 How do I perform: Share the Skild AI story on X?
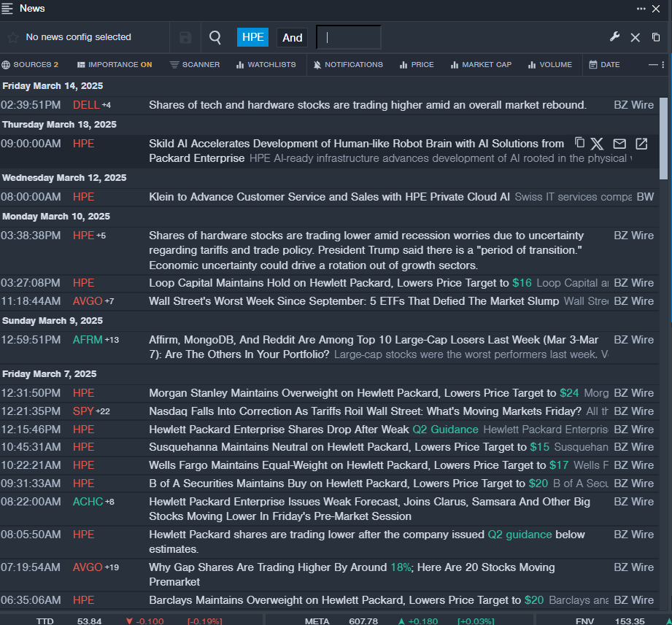pyautogui.click(x=598, y=144)
